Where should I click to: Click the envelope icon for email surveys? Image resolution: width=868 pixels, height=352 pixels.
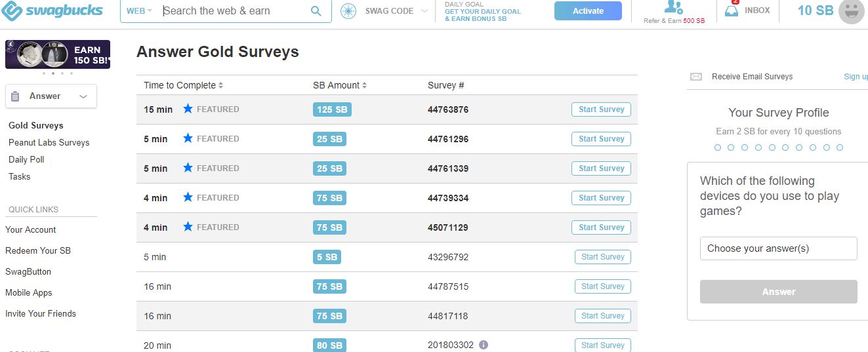696,77
